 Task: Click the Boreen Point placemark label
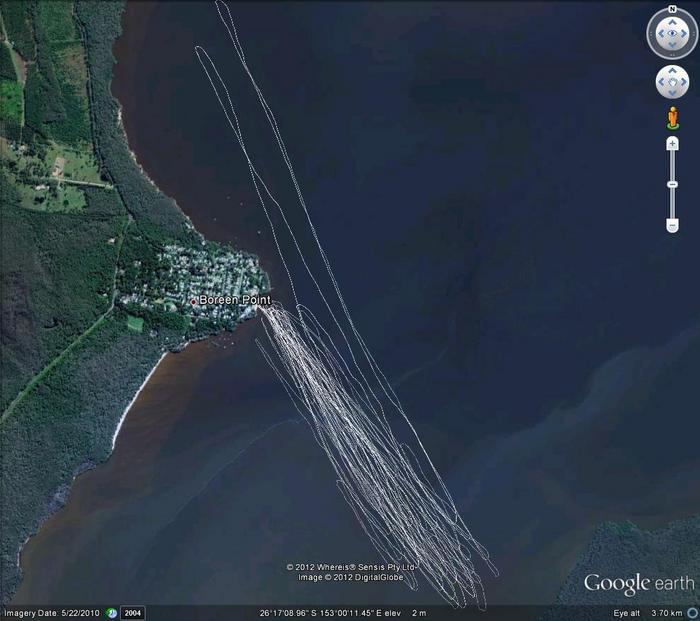coord(233,300)
